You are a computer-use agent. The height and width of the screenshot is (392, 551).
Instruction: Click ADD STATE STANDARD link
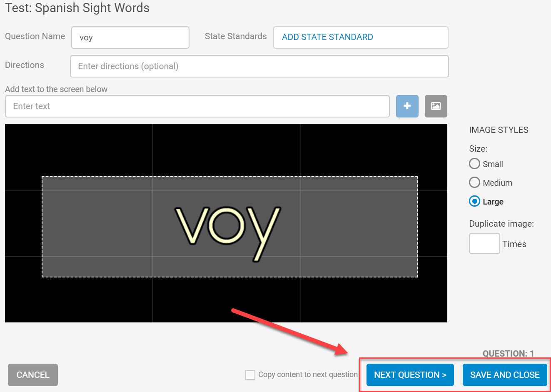click(327, 37)
